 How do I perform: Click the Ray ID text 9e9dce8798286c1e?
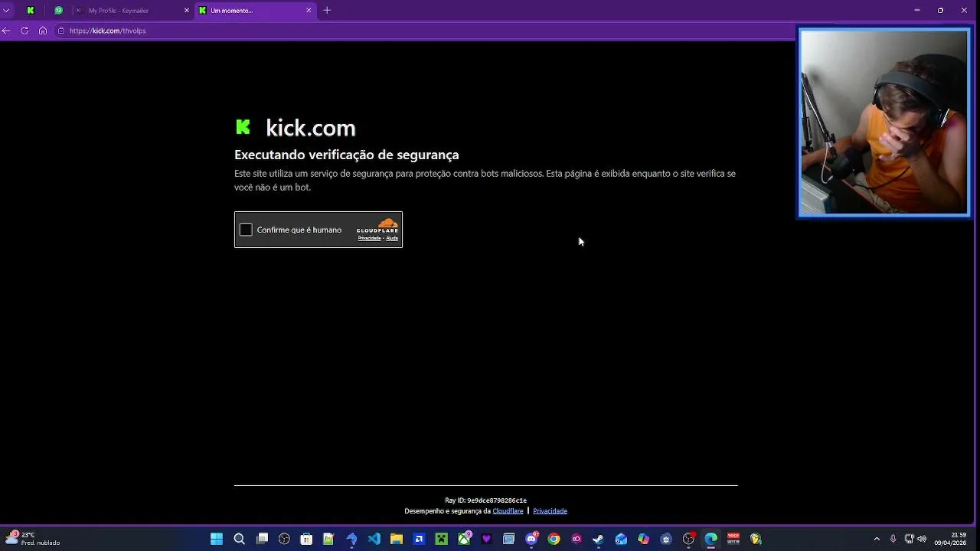497,500
